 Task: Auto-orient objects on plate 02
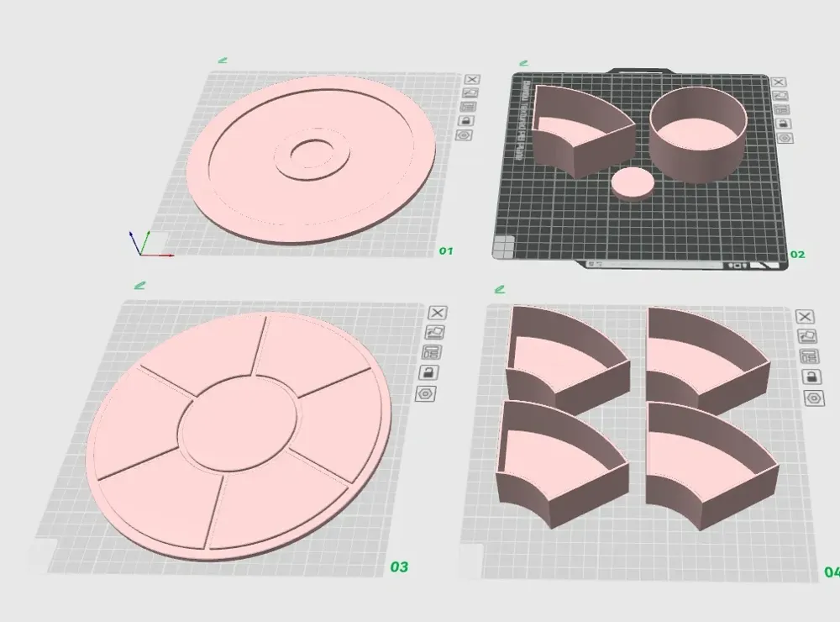pyautogui.click(x=780, y=96)
